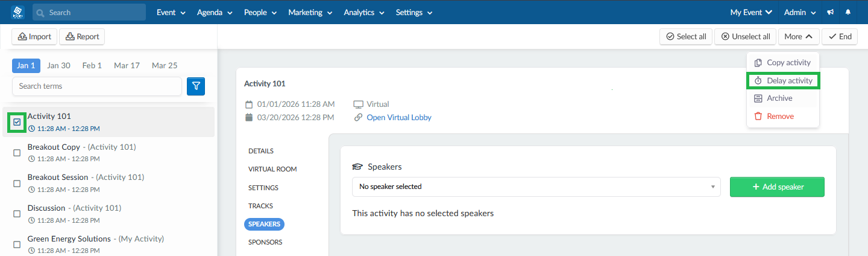
Task: Switch to the Feb 1 date tab
Action: tap(92, 66)
